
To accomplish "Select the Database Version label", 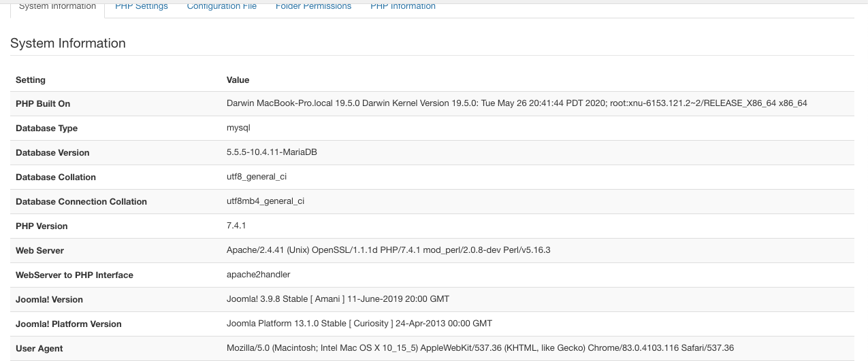I will coord(52,153).
